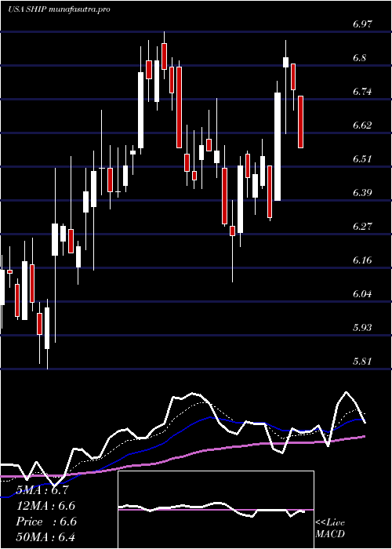Click the '<<Live MACD' label
392x549 pixels.
click(x=330, y=529)
